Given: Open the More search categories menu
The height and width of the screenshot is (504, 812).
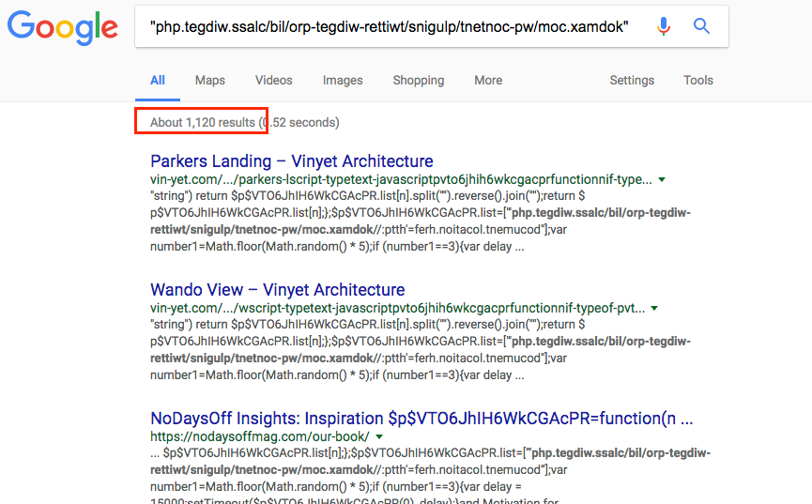Looking at the screenshot, I should pyautogui.click(x=488, y=81).
